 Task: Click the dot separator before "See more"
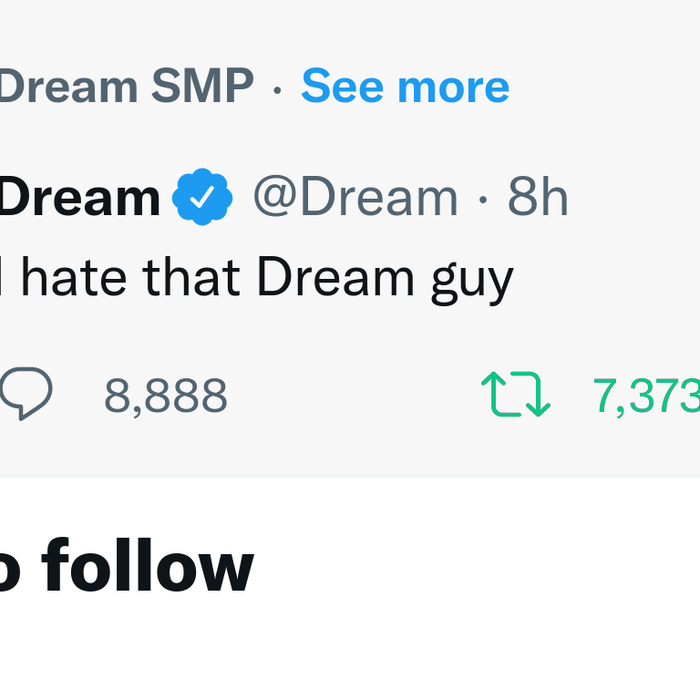(277, 89)
